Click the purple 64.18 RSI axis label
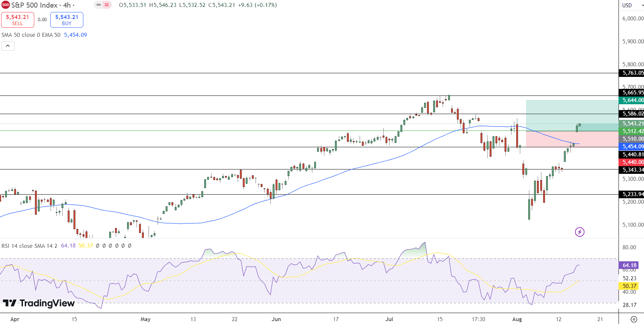644x324 pixels. point(629,265)
